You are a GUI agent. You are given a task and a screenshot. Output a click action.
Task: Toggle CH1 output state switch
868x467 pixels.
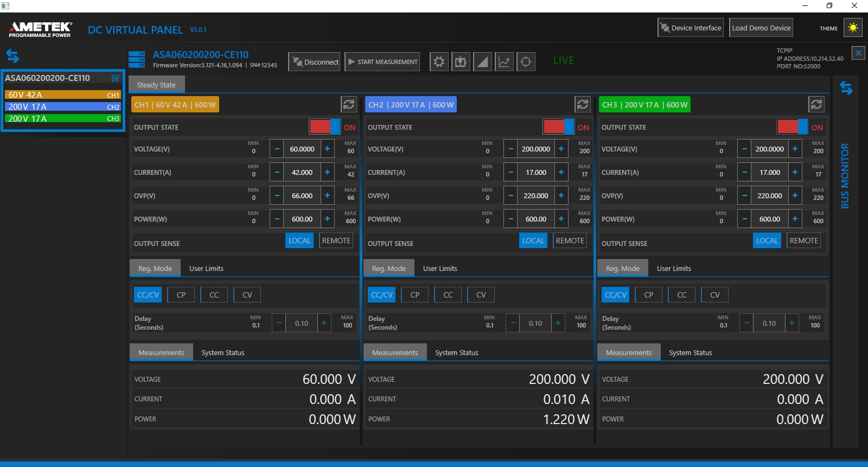[x=325, y=127]
